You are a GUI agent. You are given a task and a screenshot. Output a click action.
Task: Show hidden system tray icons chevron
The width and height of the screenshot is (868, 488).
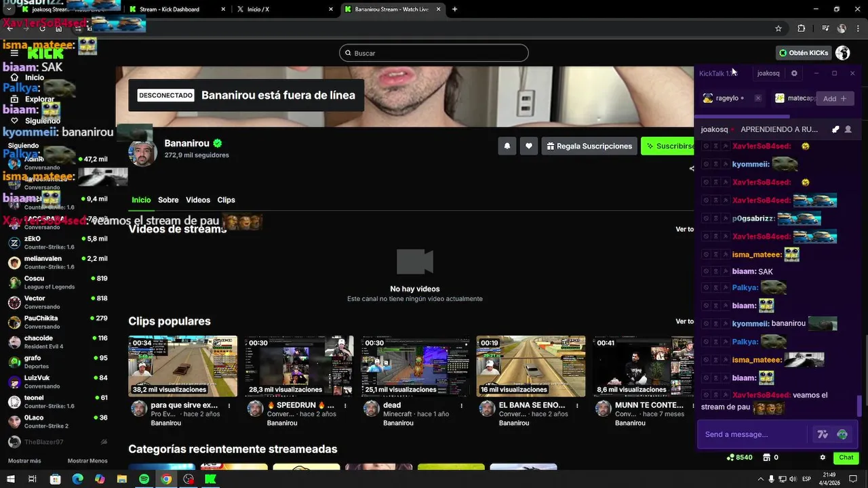click(x=760, y=479)
